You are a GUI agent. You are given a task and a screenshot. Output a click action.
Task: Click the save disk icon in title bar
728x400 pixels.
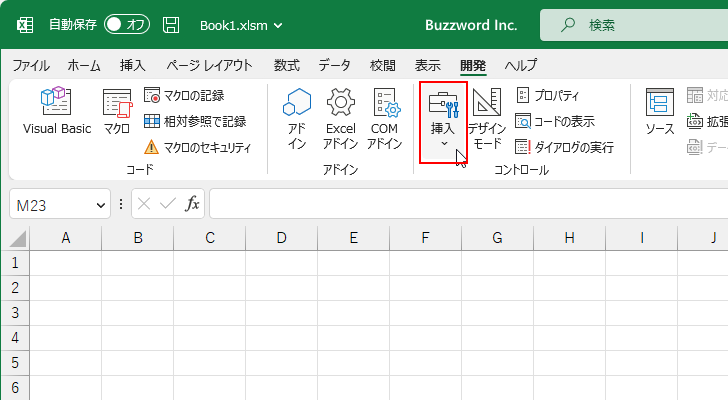point(171,24)
